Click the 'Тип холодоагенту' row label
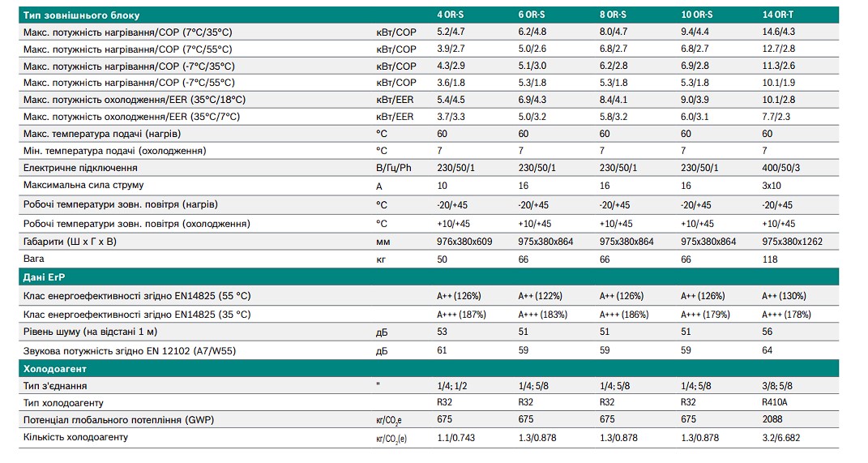This screenshot has width=868, height=463. click(63, 403)
